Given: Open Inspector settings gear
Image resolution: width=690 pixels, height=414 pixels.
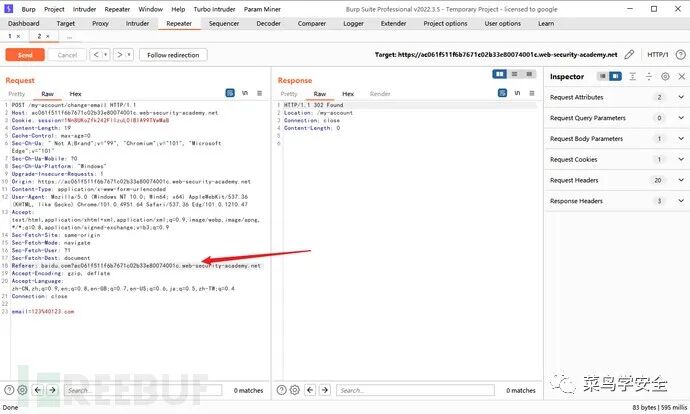Looking at the screenshot, I should click(665, 77).
